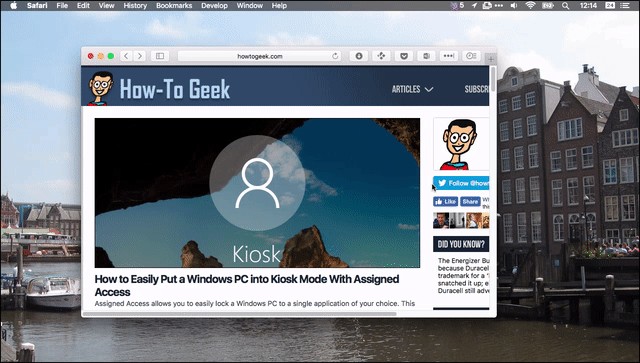Open the Develop menu
This screenshot has width=640, height=363.
214,5
